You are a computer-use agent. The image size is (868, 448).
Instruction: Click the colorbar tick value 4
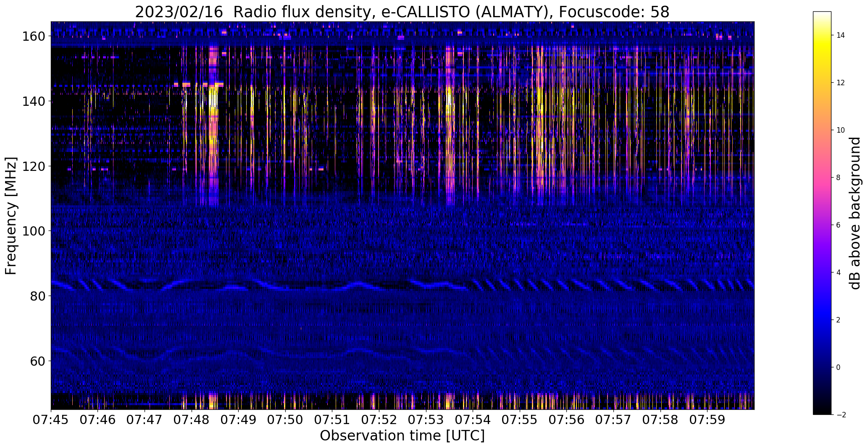pyautogui.click(x=839, y=272)
